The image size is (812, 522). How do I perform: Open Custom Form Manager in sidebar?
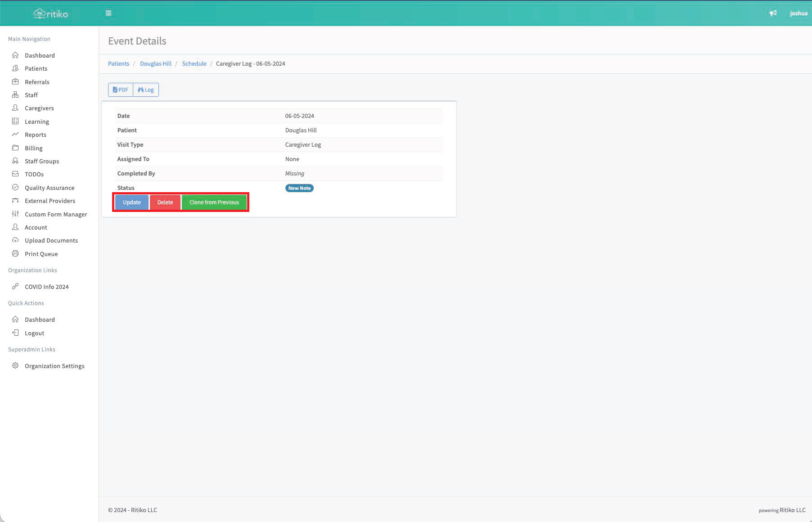click(56, 214)
